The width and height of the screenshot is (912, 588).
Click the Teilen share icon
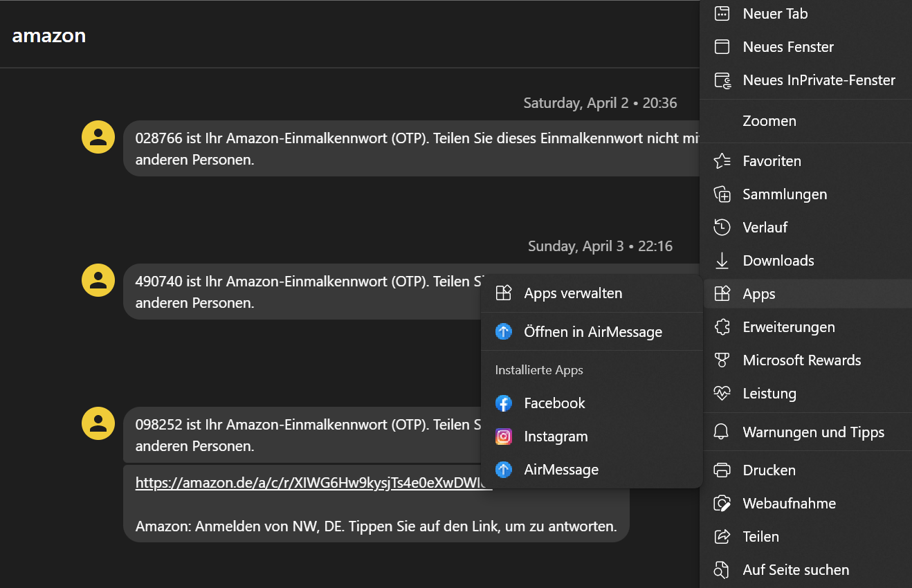[722, 537]
